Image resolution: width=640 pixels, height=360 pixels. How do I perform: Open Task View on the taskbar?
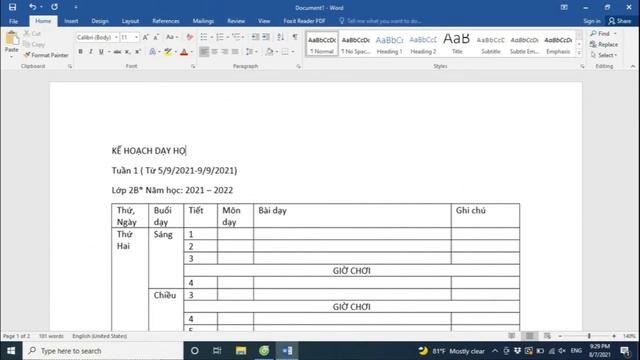click(217, 351)
